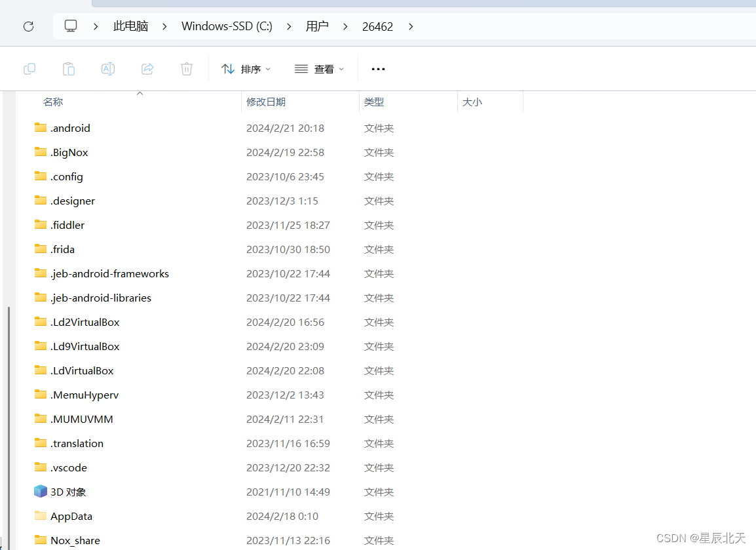The image size is (756, 550).
Task: Click the computer monitor icon in address bar
Action: (x=71, y=26)
